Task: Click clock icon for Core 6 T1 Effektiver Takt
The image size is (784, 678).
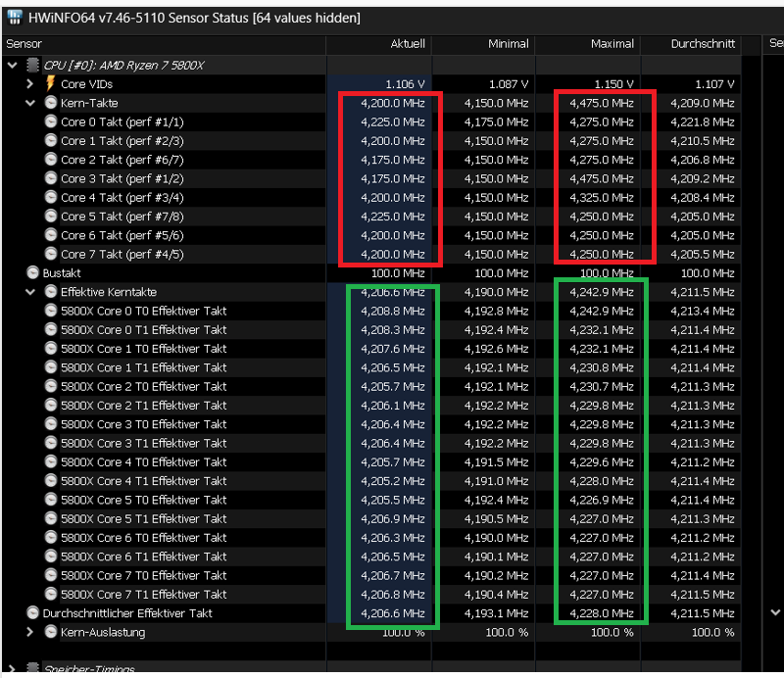Action: (x=51, y=556)
